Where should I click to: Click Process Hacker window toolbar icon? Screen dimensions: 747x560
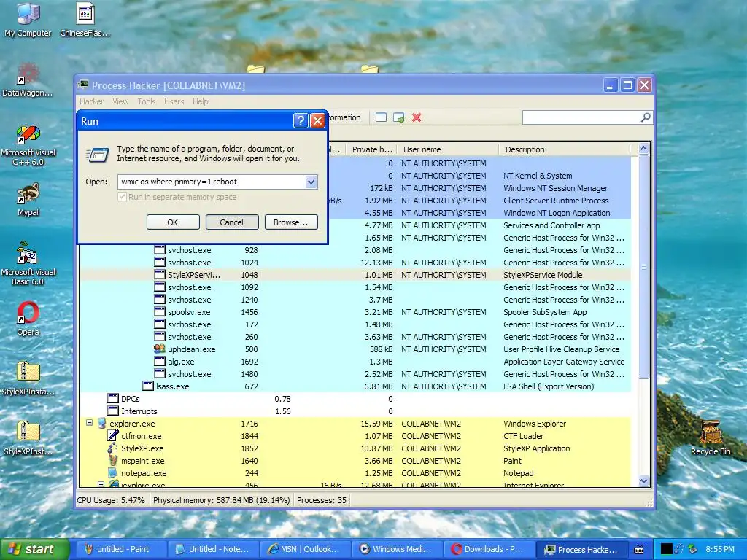(381, 117)
